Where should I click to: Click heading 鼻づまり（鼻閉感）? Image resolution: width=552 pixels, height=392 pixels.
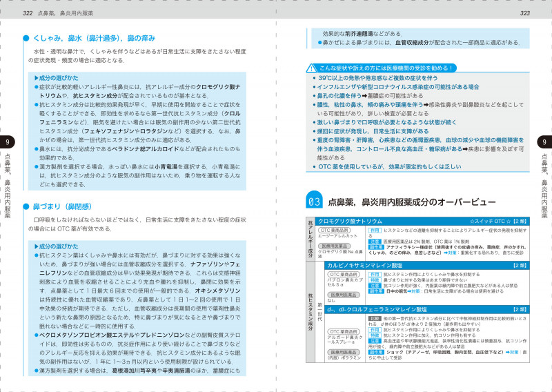click(62, 207)
